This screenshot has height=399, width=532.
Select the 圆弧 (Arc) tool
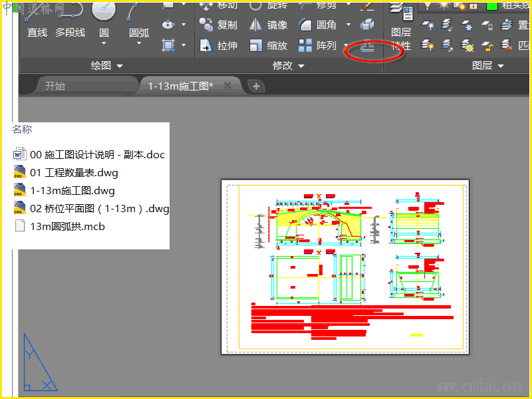coord(139,21)
